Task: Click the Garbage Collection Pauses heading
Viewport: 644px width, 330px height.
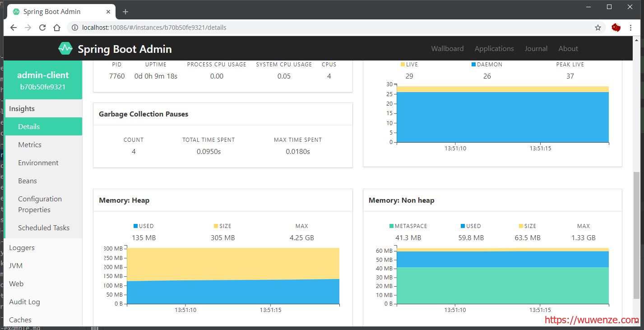Action: click(144, 114)
